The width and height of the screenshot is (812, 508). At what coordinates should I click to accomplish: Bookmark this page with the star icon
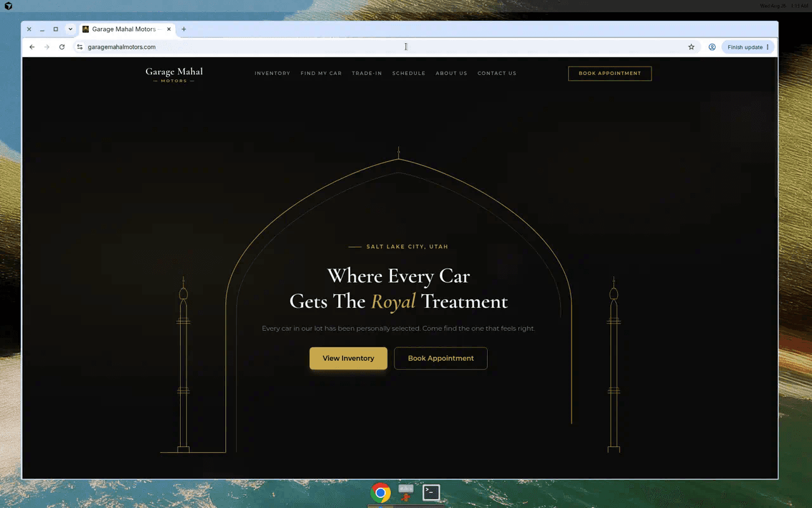click(x=691, y=47)
